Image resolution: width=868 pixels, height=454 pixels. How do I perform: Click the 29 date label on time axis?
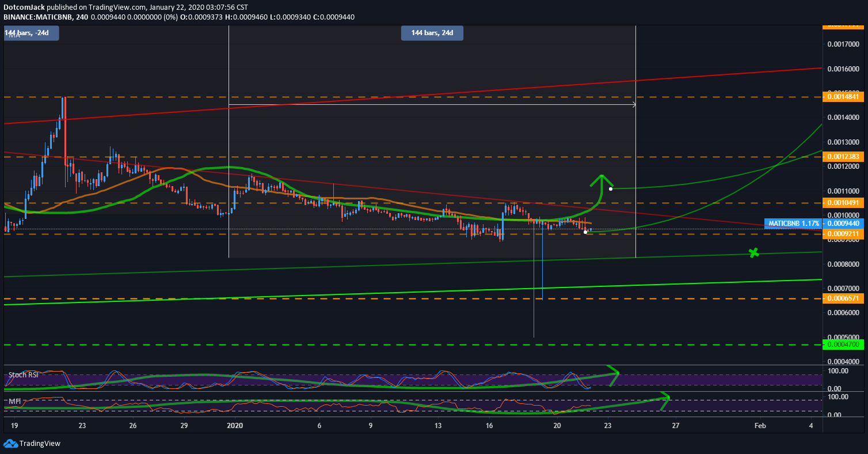[x=184, y=426]
